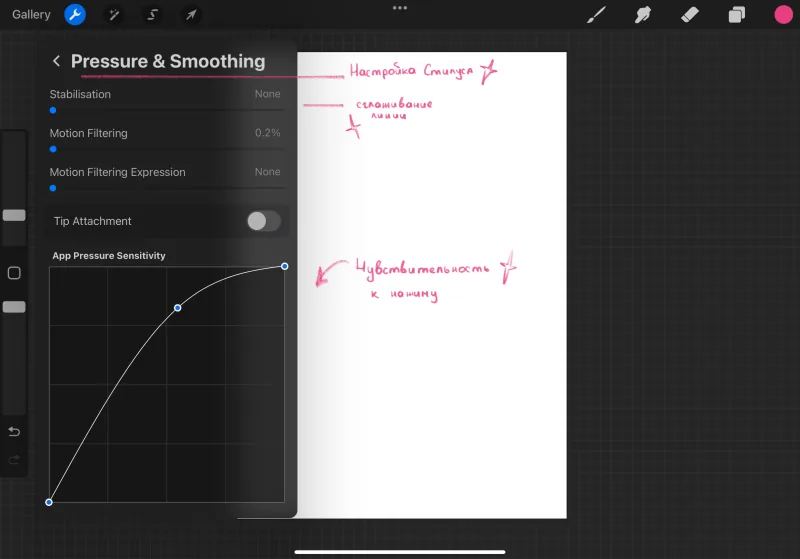
Task: Click the Stabilisation slider handle
Action: tap(53, 110)
